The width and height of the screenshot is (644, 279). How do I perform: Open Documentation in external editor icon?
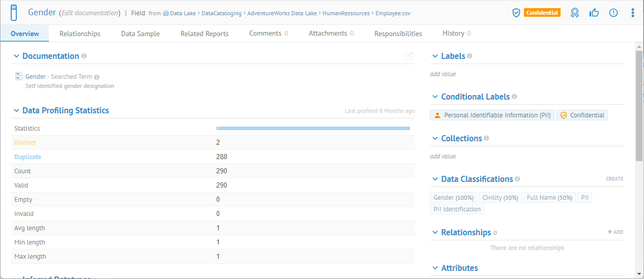tap(408, 56)
